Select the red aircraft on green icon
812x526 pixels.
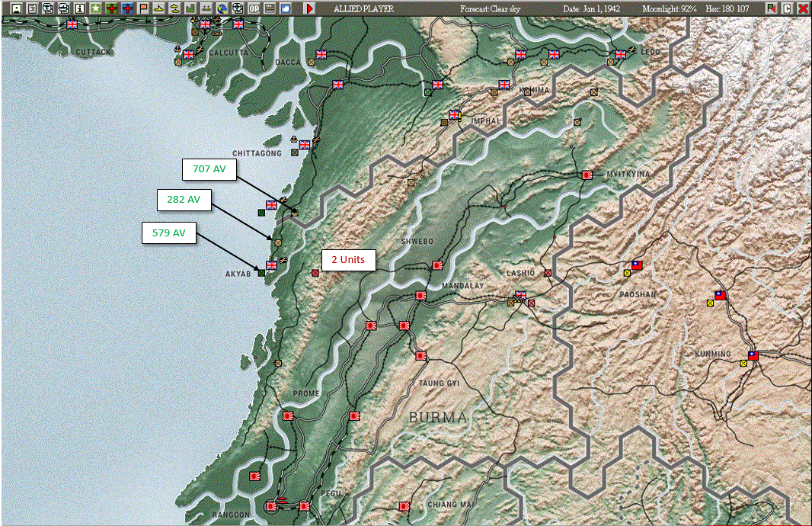(x=111, y=8)
